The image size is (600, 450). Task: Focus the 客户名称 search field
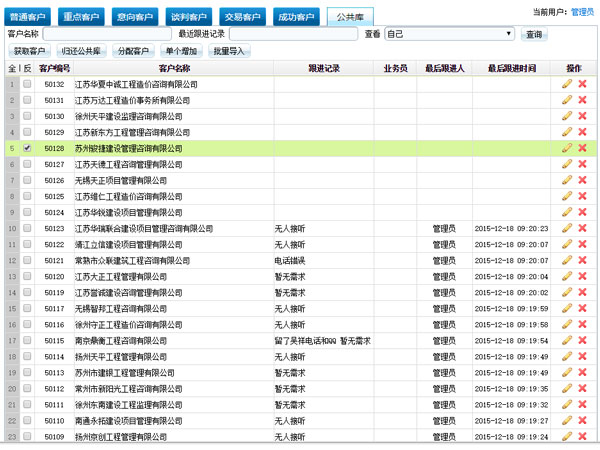point(107,34)
